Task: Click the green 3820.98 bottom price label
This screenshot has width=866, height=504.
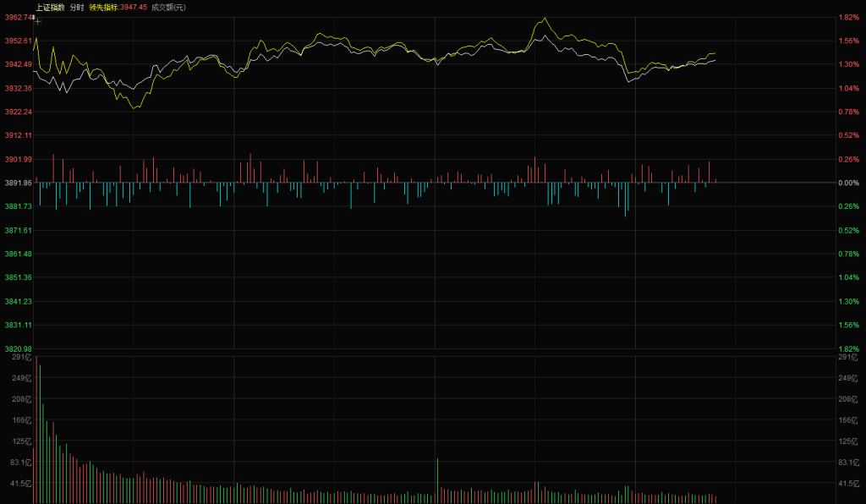Action: pyautogui.click(x=18, y=348)
